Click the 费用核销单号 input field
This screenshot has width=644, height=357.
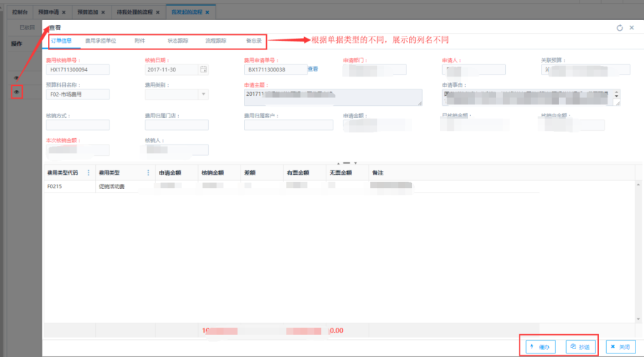[x=77, y=70]
